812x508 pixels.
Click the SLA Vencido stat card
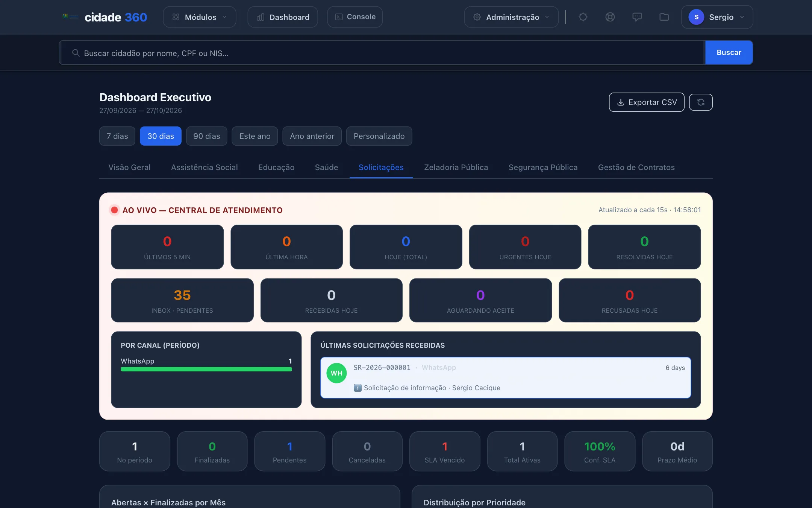pyautogui.click(x=445, y=451)
